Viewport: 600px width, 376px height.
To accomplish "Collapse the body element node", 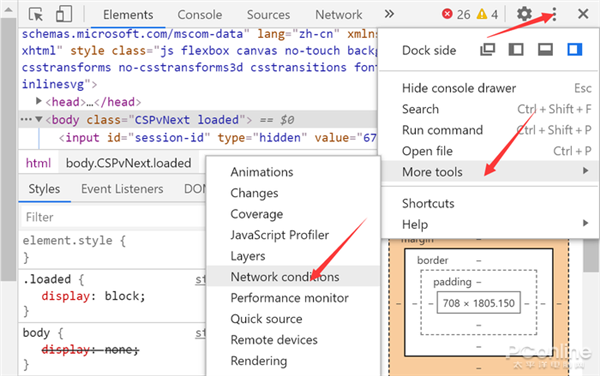I will click(39, 119).
